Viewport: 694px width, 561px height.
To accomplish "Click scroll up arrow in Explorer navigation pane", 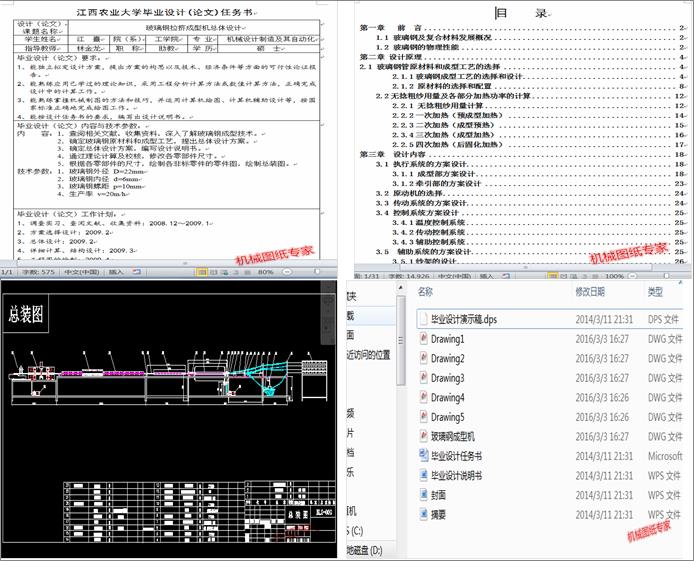I will (401, 288).
